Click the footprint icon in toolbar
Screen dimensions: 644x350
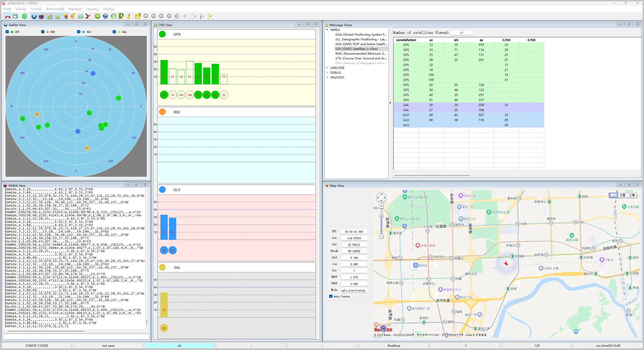point(73,16)
